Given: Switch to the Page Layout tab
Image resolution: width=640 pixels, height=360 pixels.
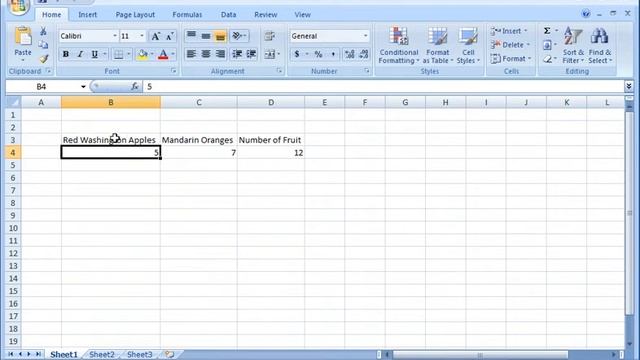Looking at the screenshot, I should pos(135,15).
